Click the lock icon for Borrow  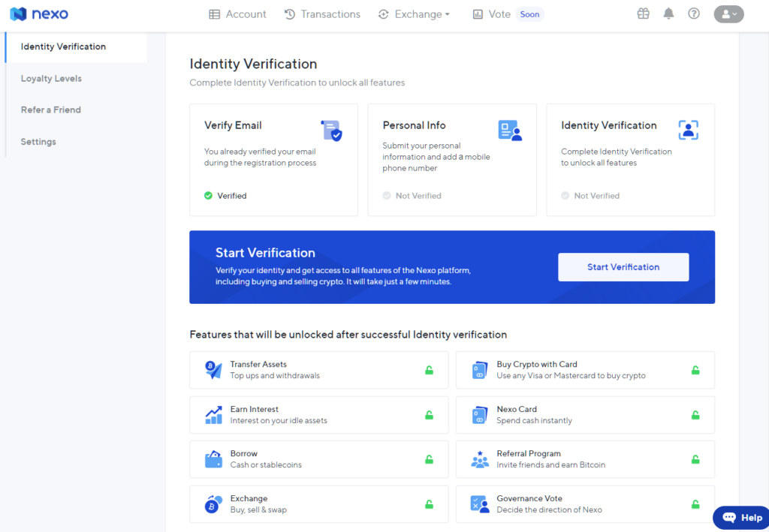tap(429, 459)
